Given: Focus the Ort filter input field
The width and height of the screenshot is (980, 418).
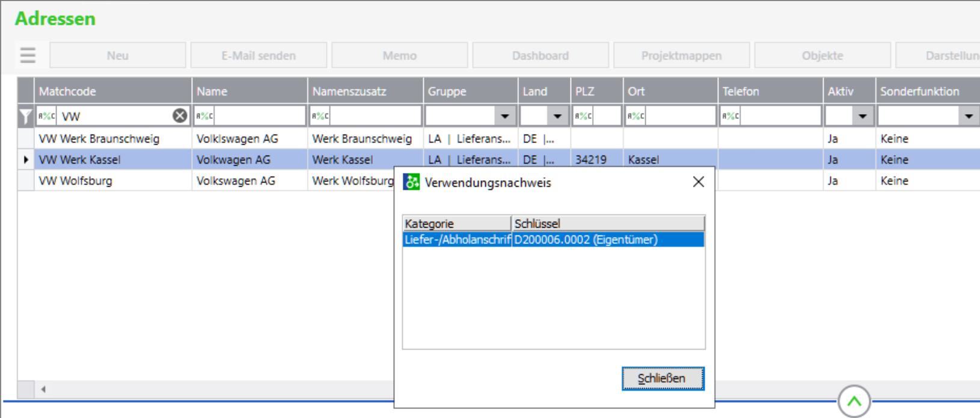Looking at the screenshot, I should pyautogui.click(x=680, y=116).
